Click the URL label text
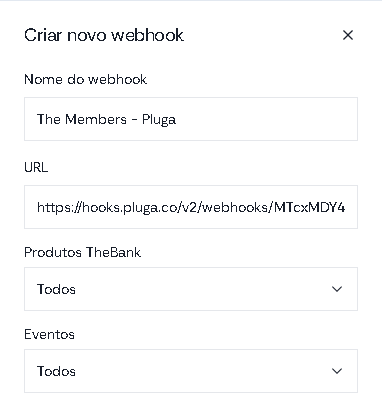Screen dimensions: 382x401 coord(36,167)
